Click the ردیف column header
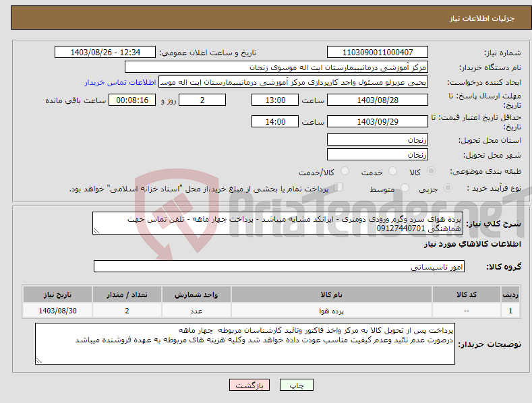 click(x=510, y=294)
